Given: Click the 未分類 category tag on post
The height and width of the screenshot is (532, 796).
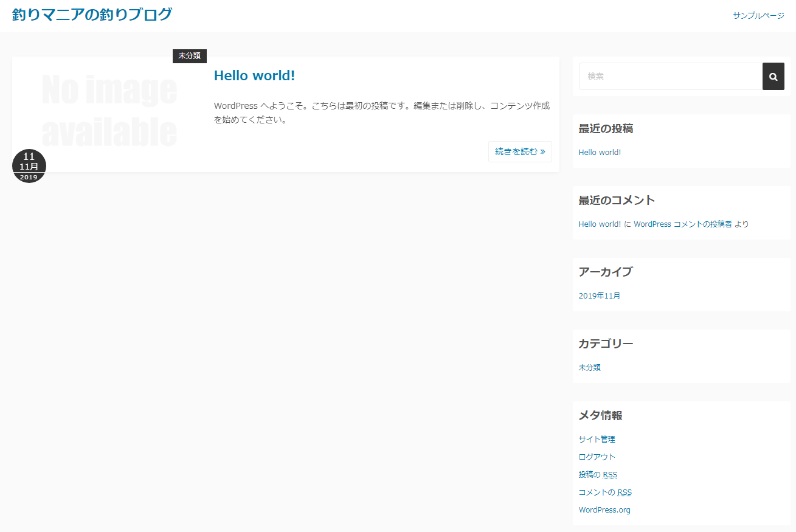Looking at the screenshot, I should pos(189,56).
